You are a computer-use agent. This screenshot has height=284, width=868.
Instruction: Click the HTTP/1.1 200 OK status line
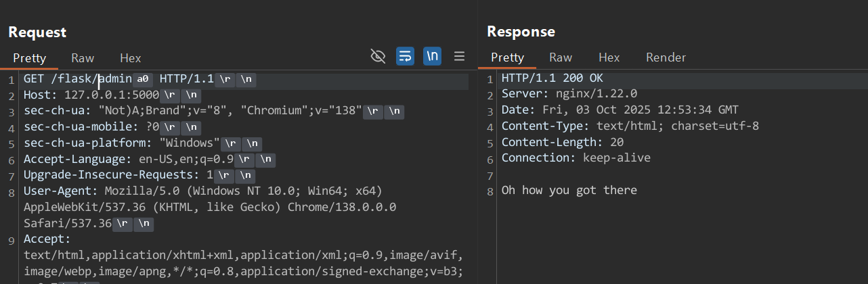[552, 78]
